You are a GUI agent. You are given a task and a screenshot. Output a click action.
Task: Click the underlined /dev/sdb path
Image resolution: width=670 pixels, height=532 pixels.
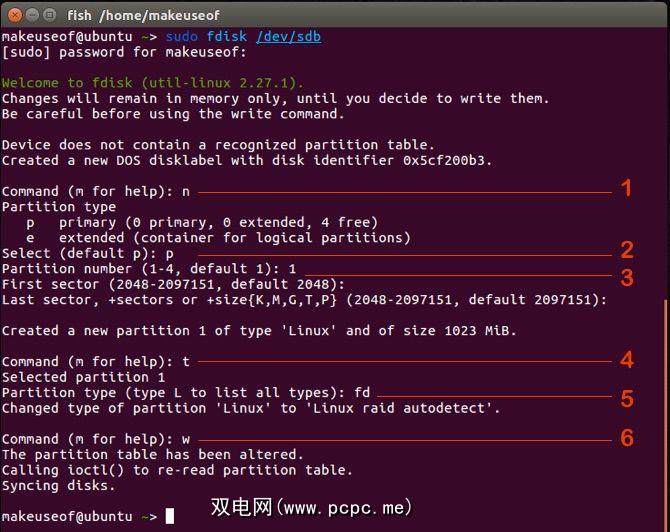288,37
